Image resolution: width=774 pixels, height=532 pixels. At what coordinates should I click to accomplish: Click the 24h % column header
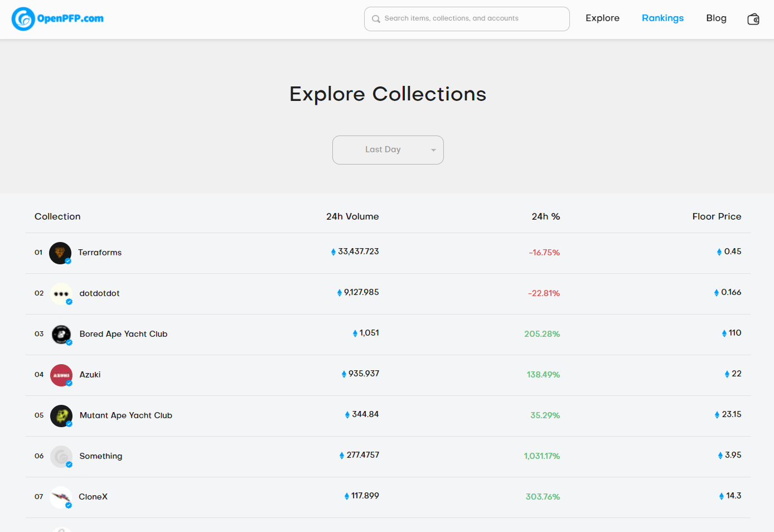pyautogui.click(x=546, y=216)
